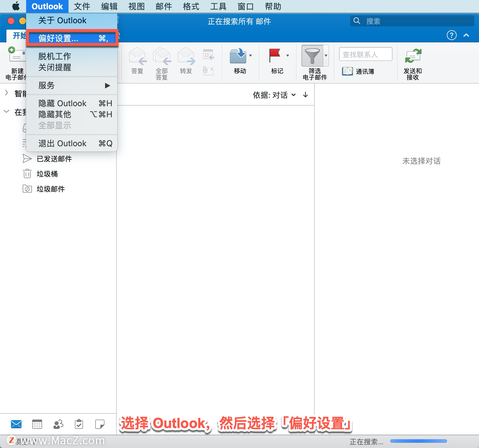Open the 窗口 menu
The image size is (479, 448).
tap(246, 6)
